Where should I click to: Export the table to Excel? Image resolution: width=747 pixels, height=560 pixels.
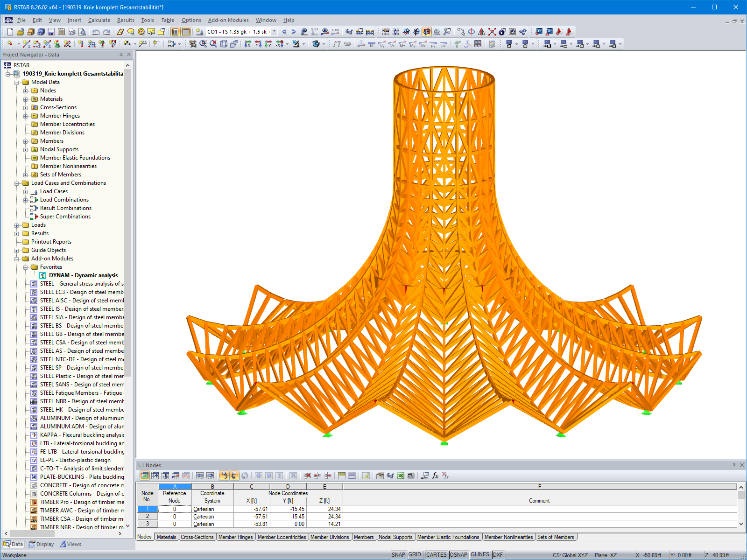coord(401,476)
